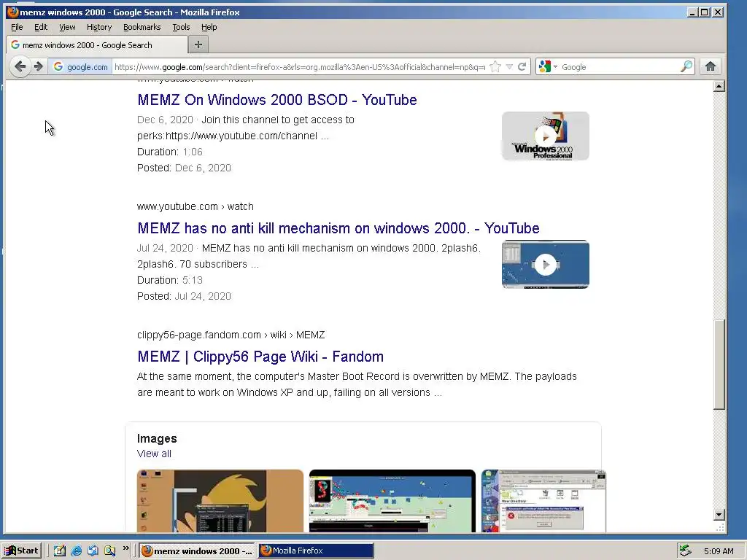Click the vertical scrollbar thumb
The image size is (747, 560).
coord(719,365)
